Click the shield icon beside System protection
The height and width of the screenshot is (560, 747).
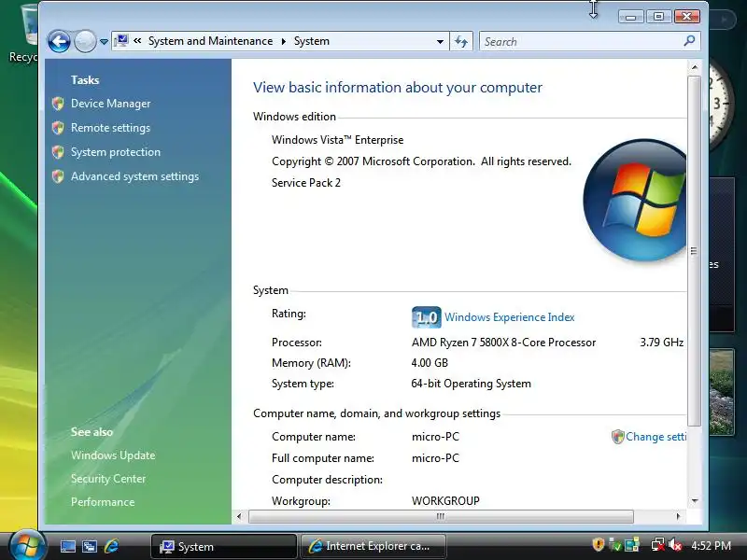tap(58, 152)
